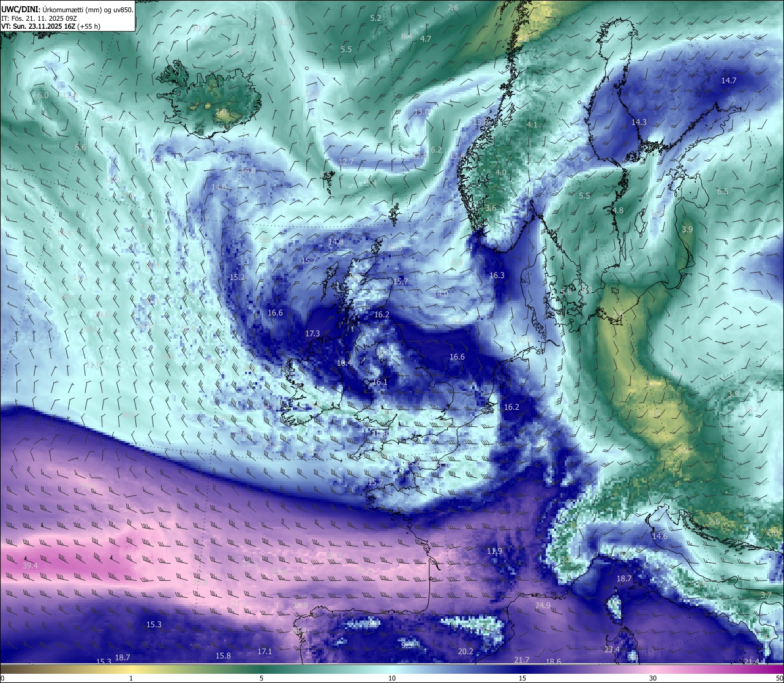Click the 21.7 value at the bottom
Image resolution: width=784 pixels, height=683 pixels.
coord(522,660)
